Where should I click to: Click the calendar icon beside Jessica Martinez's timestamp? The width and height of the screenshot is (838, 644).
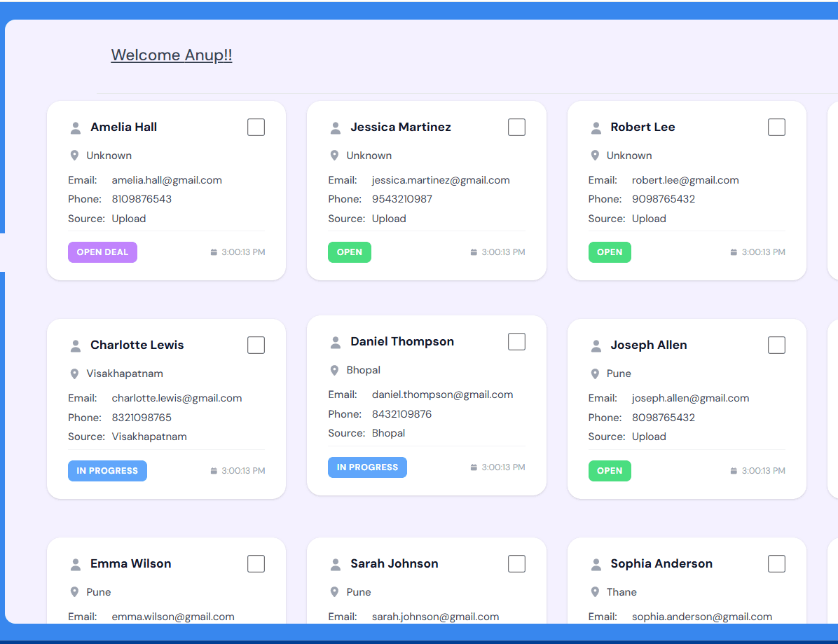pyautogui.click(x=475, y=252)
